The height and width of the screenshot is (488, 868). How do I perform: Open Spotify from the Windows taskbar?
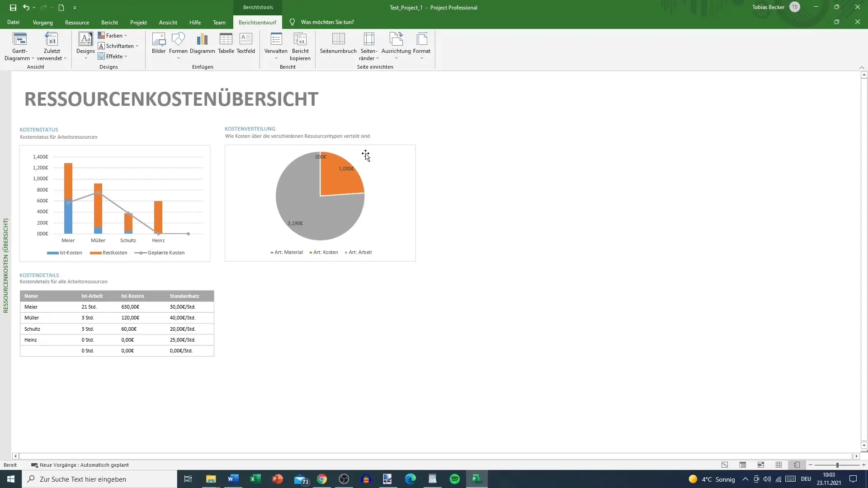(455, 479)
